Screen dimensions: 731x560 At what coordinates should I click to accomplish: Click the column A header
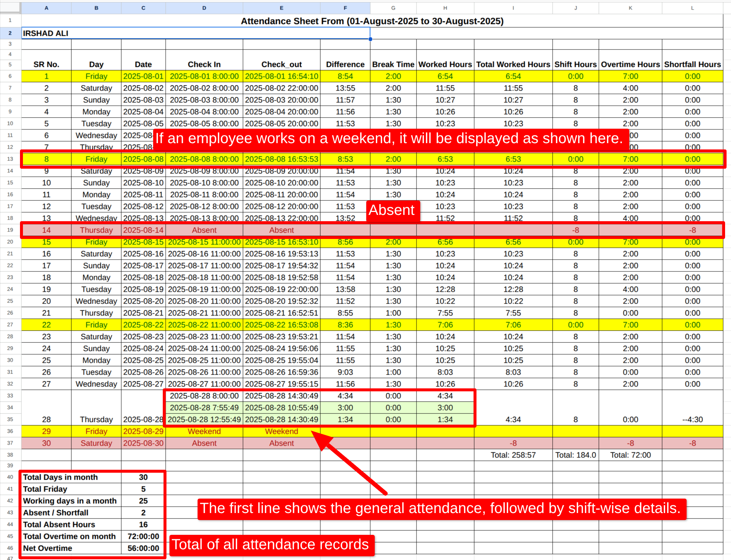[46, 8]
